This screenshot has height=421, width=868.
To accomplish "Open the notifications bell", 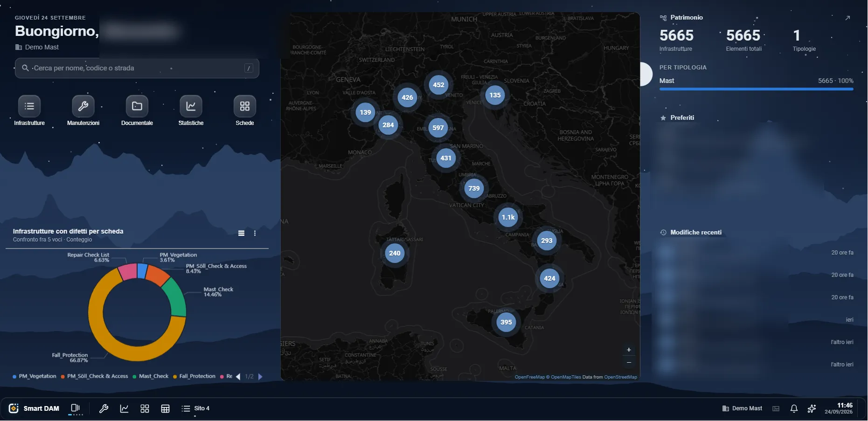I will (x=794, y=408).
